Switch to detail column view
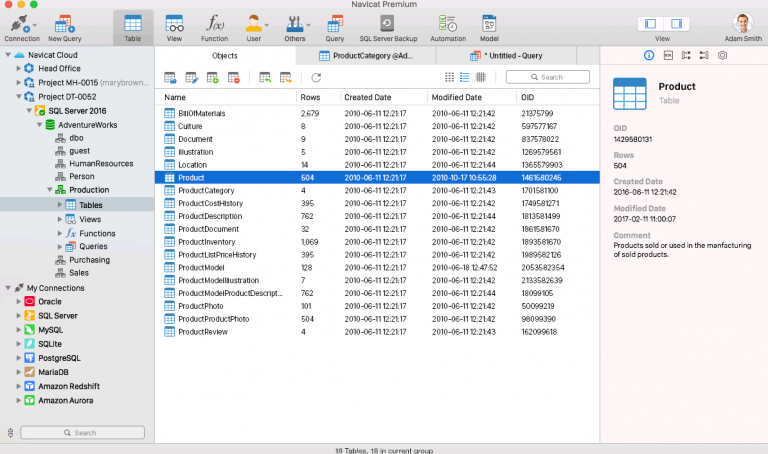Screen dimensions: 768x454 click(481, 77)
